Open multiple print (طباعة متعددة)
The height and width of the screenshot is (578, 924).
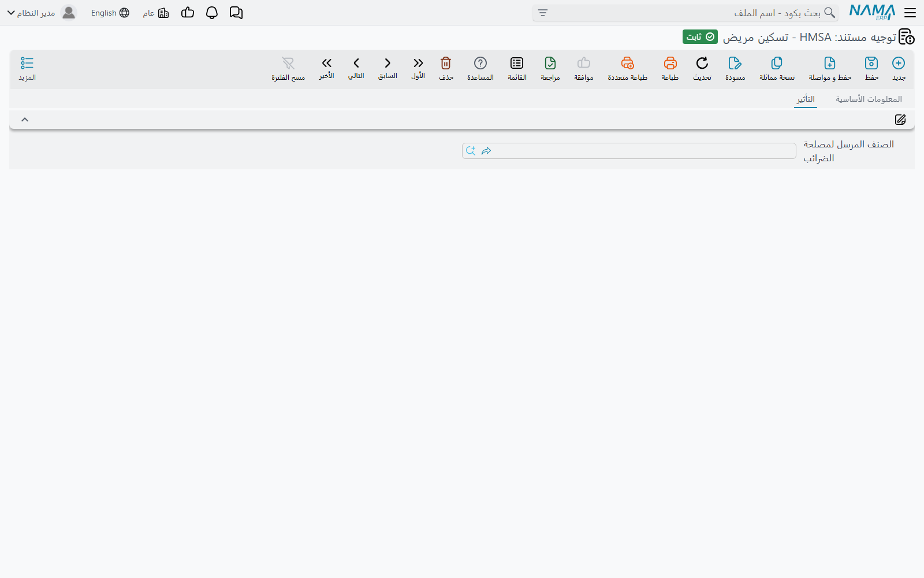628,68
